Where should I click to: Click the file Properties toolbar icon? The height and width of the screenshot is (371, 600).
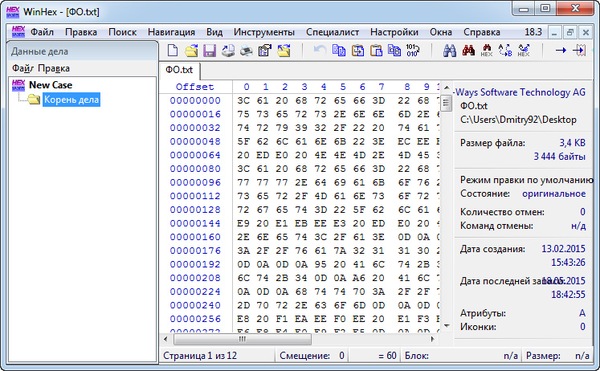point(264,50)
